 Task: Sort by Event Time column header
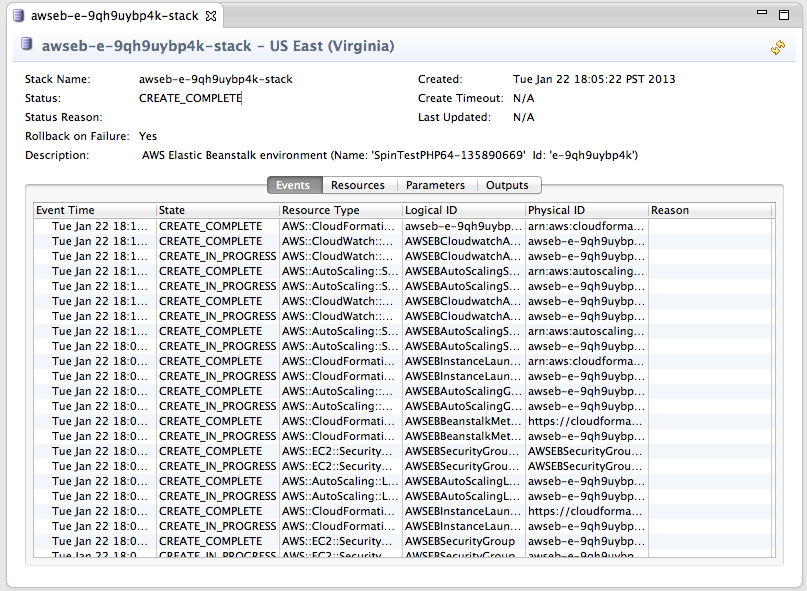[95, 210]
